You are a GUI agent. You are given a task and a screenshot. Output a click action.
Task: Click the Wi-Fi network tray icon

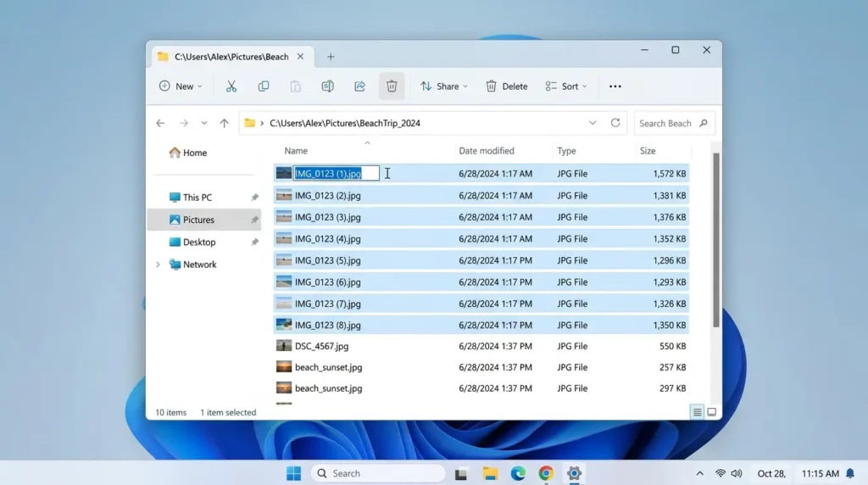[721, 473]
